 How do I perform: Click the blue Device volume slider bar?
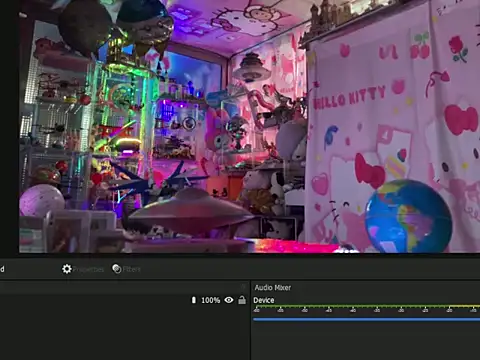coord(367,319)
